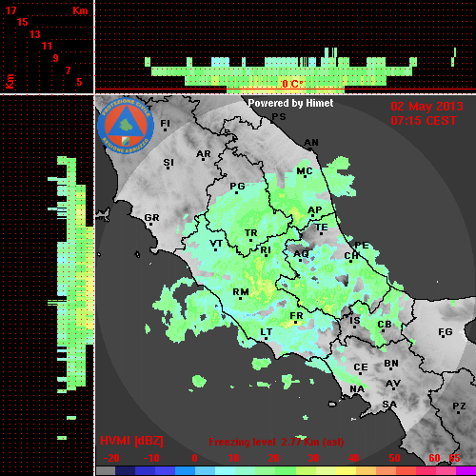Click the GR city marker
The height and width of the screenshot is (476, 476).
point(150,224)
